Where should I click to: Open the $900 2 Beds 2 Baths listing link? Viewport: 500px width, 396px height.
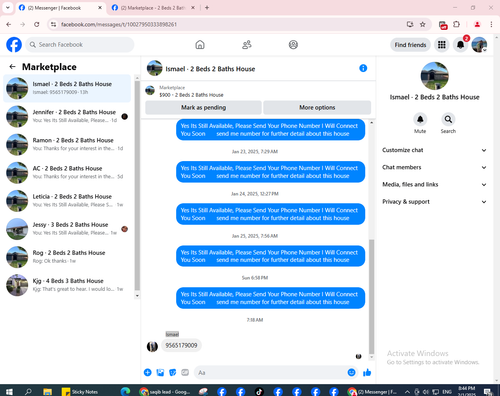tap(191, 95)
